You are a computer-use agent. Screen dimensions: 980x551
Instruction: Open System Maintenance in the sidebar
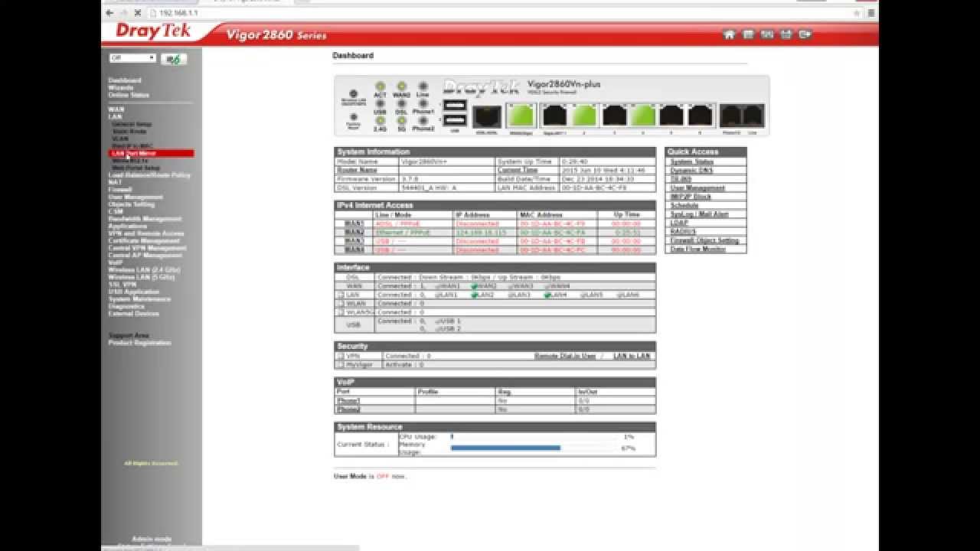point(140,299)
